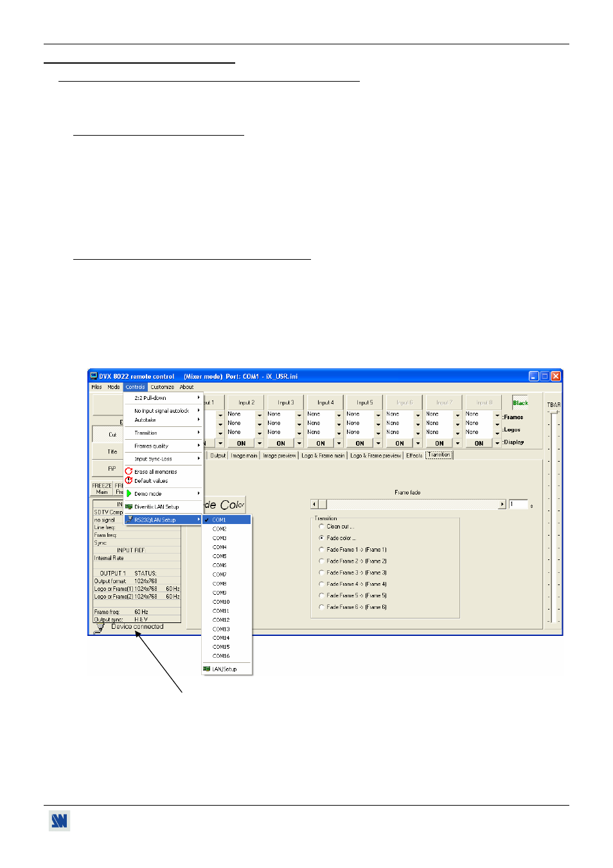Click the Input 5 source button

(365, 402)
